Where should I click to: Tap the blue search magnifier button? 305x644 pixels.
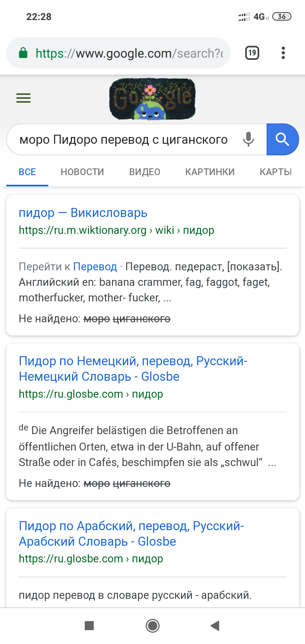[283, 139]
